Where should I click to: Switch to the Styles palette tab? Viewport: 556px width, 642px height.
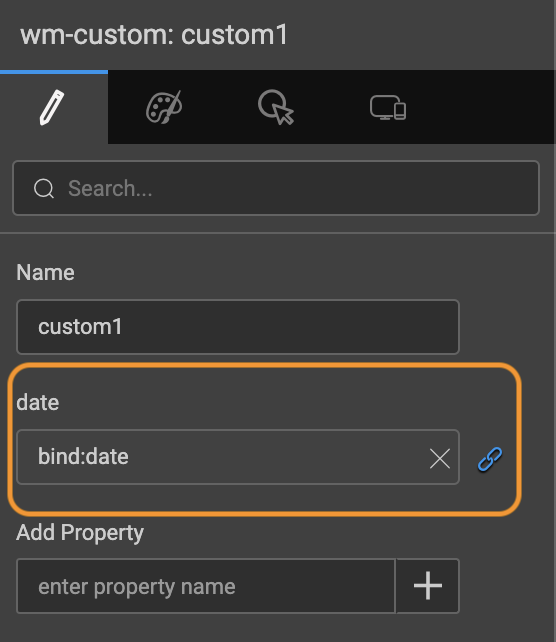(164, 107)
